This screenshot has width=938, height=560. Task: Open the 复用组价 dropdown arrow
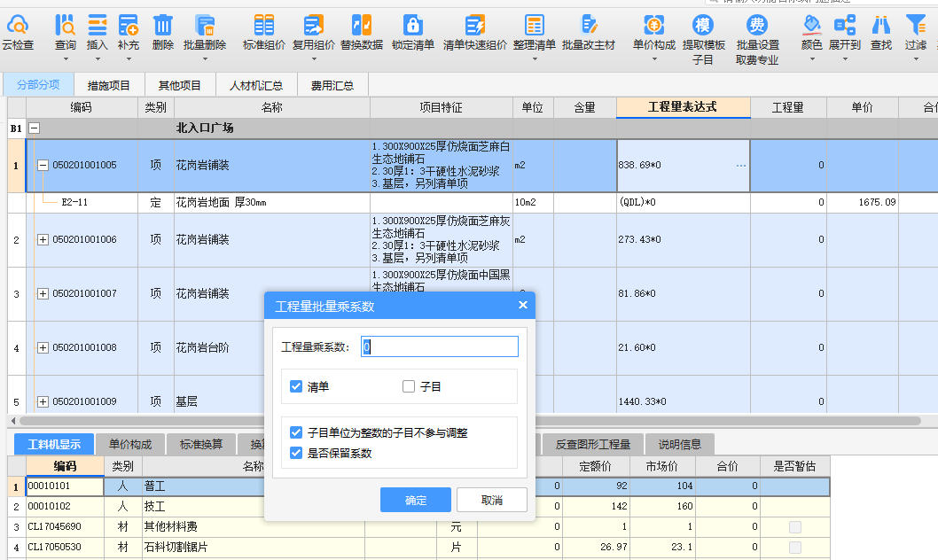click(314, 59)
